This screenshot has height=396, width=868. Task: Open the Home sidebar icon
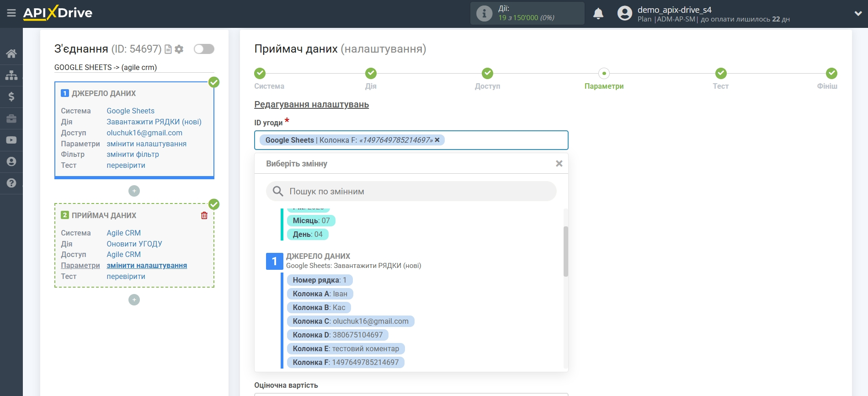(x=11, y=54)
